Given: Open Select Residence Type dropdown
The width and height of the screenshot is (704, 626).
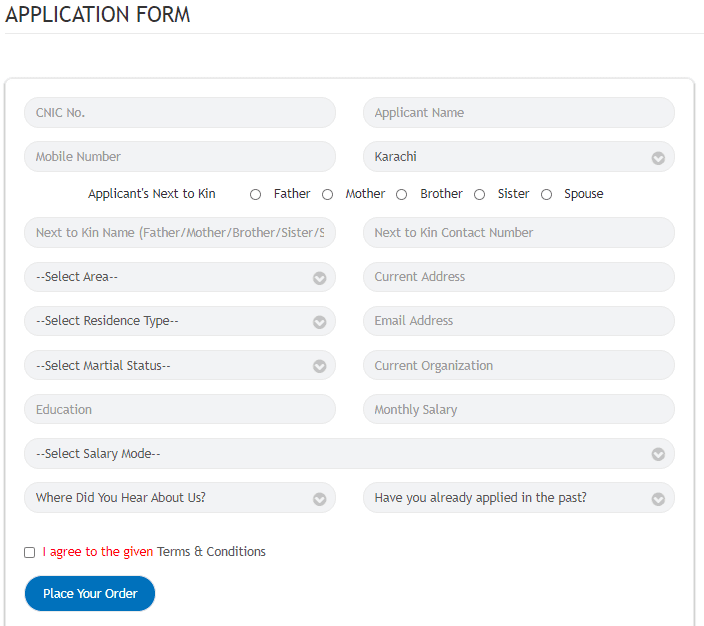Looking at the screenshot, I should click(x=180, y=321).
